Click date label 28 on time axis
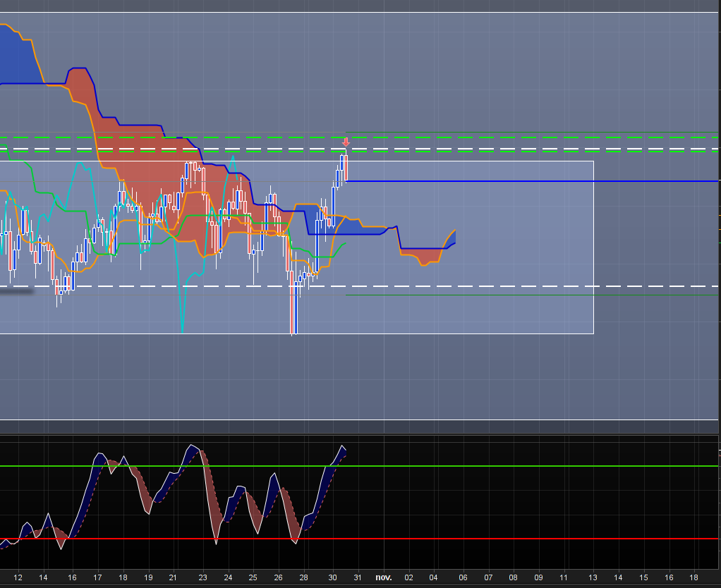The width and height of the screenshot is (721, 588). [303, 577]
